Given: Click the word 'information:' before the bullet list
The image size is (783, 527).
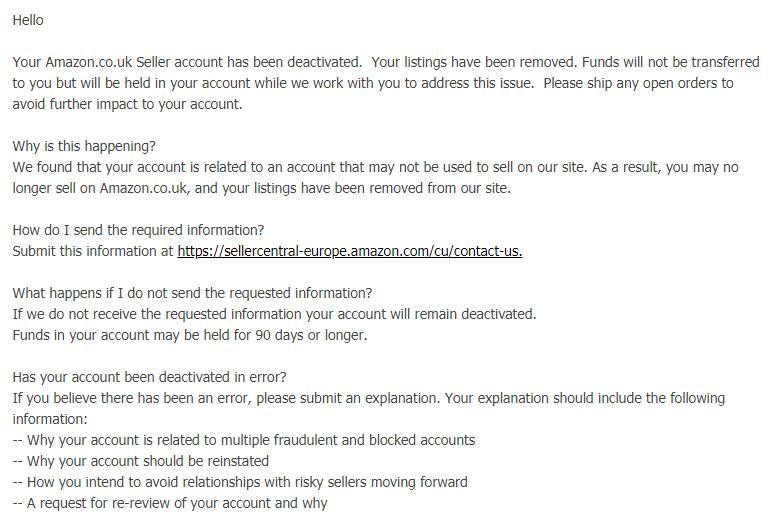Looking at the screenshot, I should 50,419.
